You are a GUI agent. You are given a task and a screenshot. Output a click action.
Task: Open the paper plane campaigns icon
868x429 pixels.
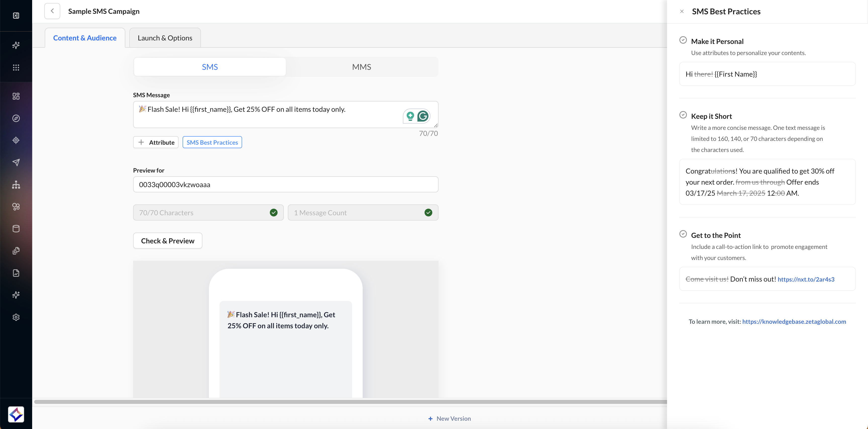coord(16,163)
